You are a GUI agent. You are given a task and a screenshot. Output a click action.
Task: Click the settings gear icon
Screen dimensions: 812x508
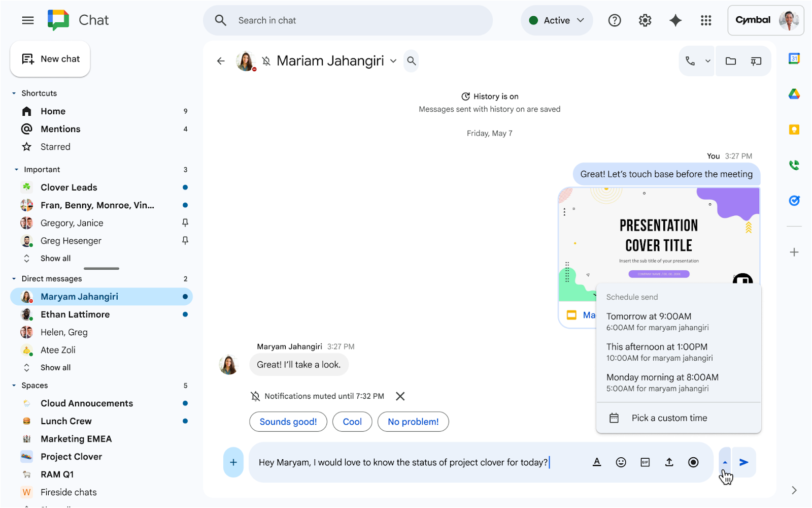coord(645,20)
